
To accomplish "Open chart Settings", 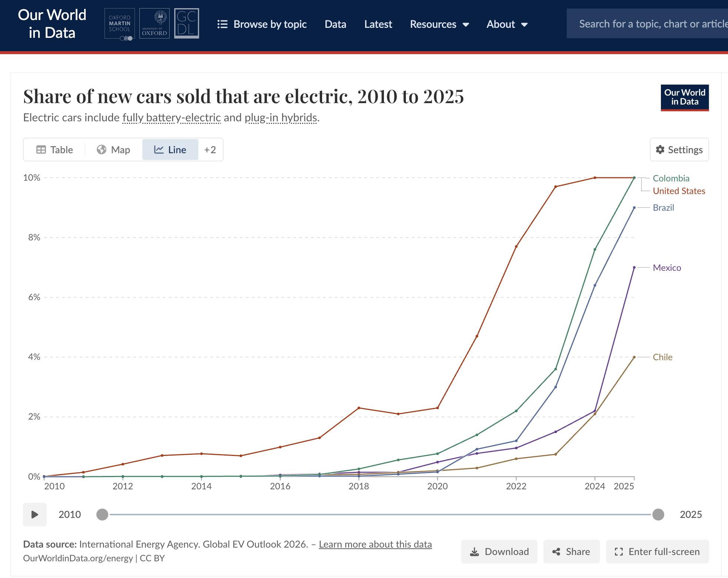I will coord(679,150).
